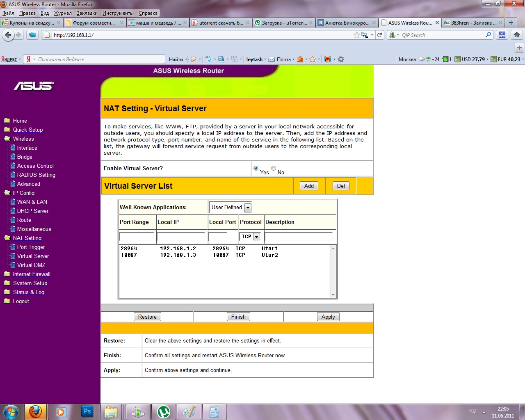Open uTorrent from the taskbar
The width and height of the screenshot is (525, 420).
(164, 412)
